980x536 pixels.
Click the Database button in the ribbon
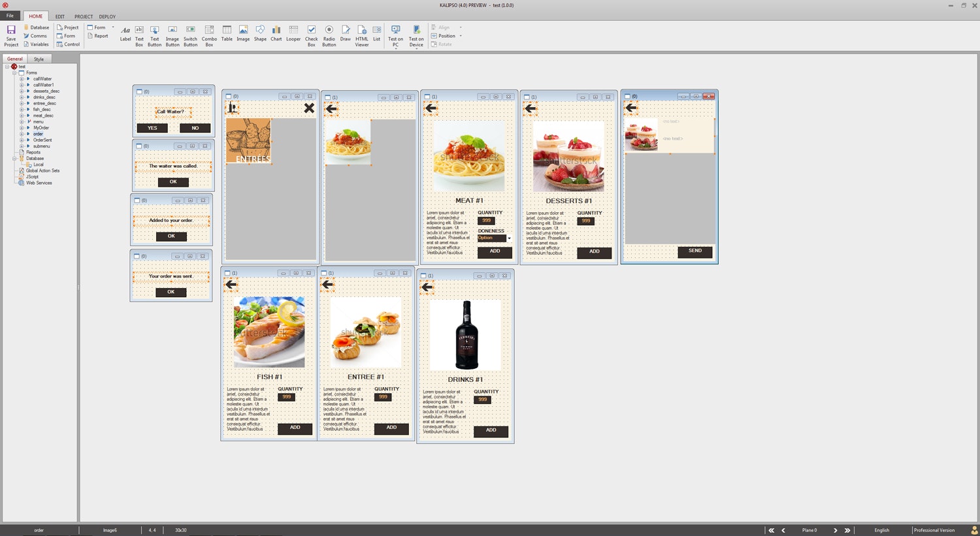(36, 27)
